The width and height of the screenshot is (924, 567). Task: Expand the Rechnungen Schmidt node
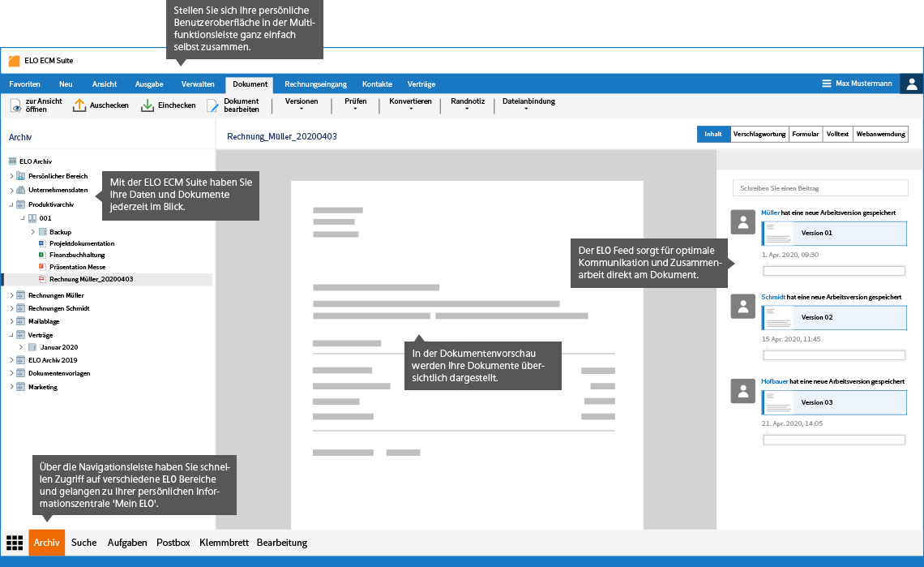coord(11,308)
